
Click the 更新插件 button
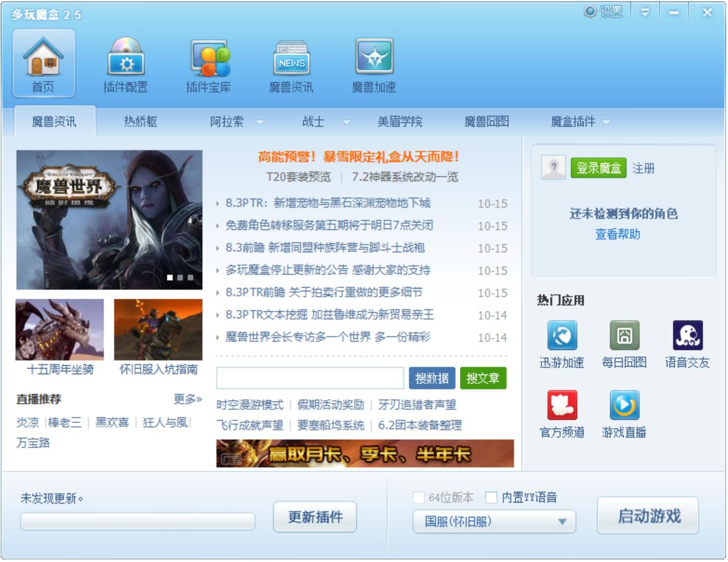coord(315,517)
